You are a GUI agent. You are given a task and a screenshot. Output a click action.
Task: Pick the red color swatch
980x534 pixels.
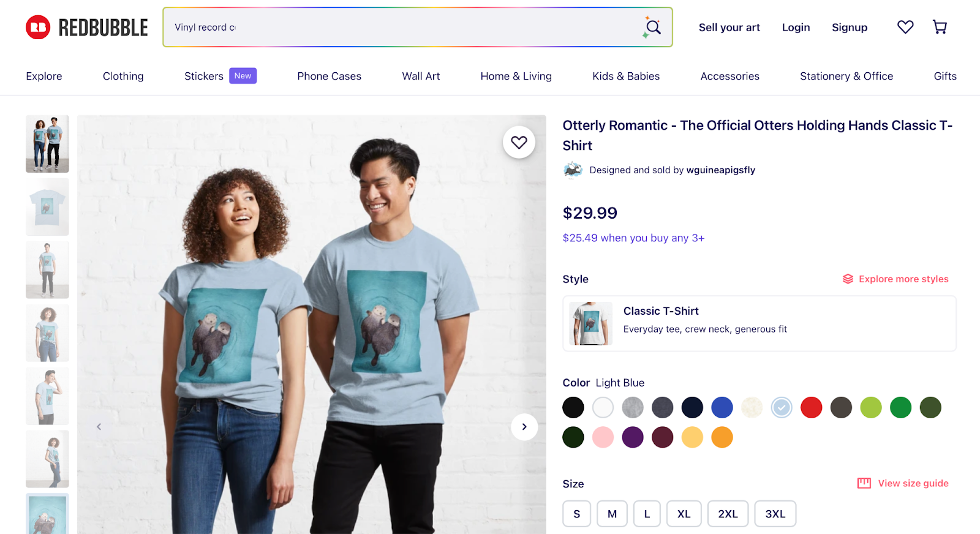click(x=811, y=407)
